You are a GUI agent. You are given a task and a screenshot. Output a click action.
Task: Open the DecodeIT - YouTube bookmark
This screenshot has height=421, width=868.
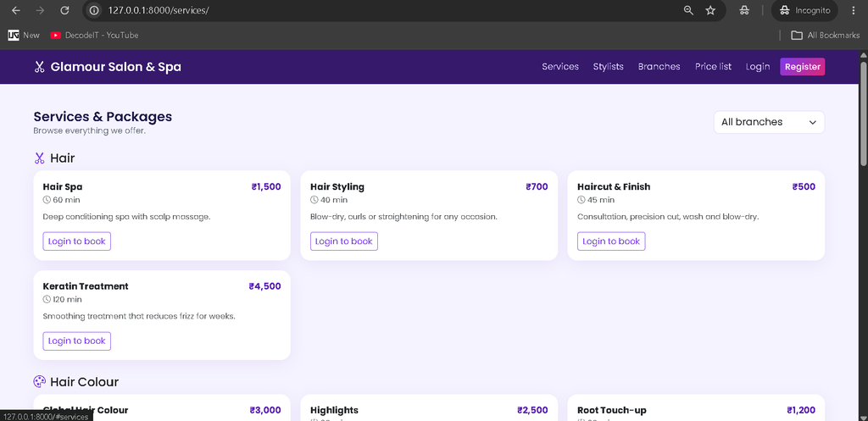[94, 35]
